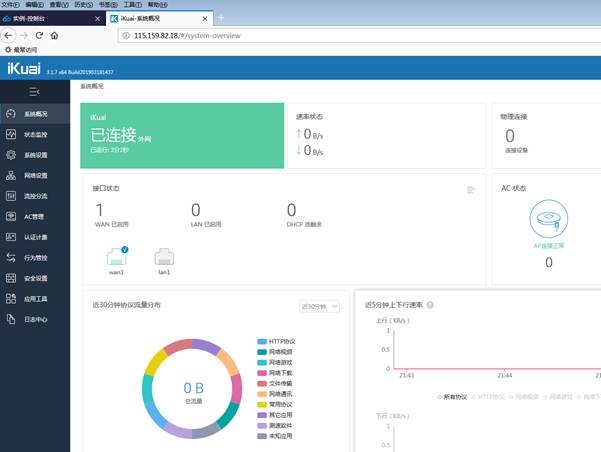Open interface status list view icon
Screen dimensions: 601x452
(x=470, y=189)
